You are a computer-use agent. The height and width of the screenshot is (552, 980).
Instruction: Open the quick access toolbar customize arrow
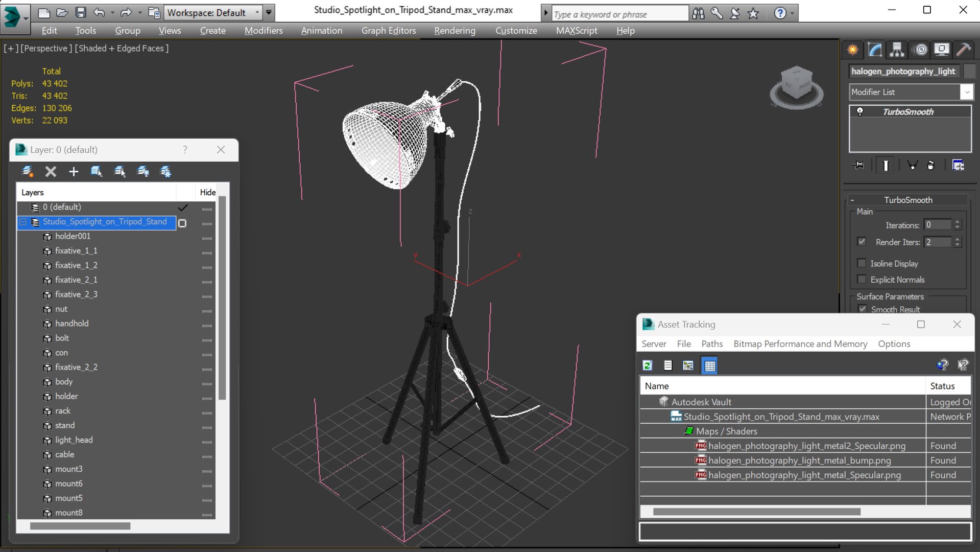269,12
